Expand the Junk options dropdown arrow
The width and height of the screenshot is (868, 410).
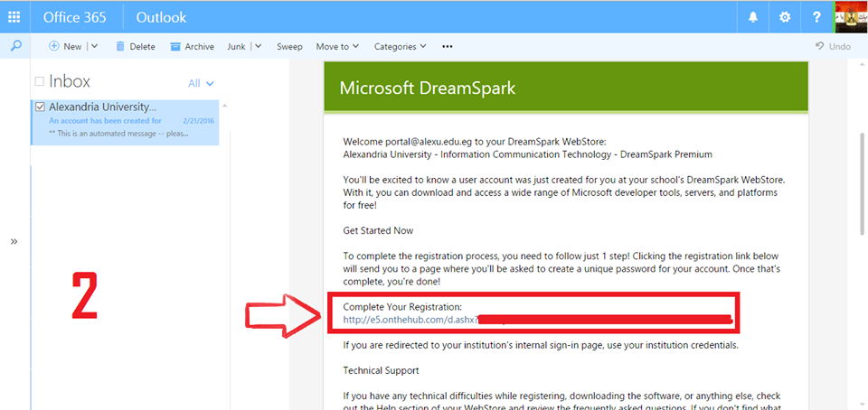click(x=258, y=46)
